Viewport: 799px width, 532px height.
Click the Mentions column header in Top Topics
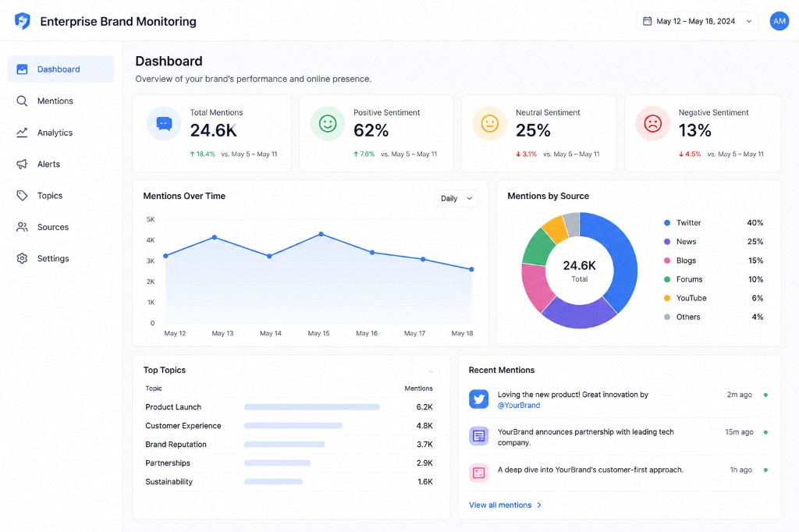point(418,388)
